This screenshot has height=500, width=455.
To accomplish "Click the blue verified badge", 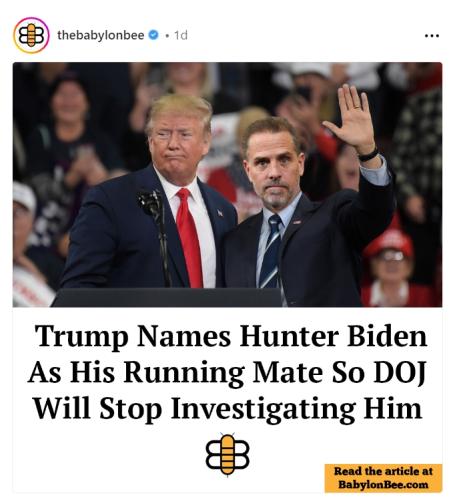I will click(x=153, y=35).
